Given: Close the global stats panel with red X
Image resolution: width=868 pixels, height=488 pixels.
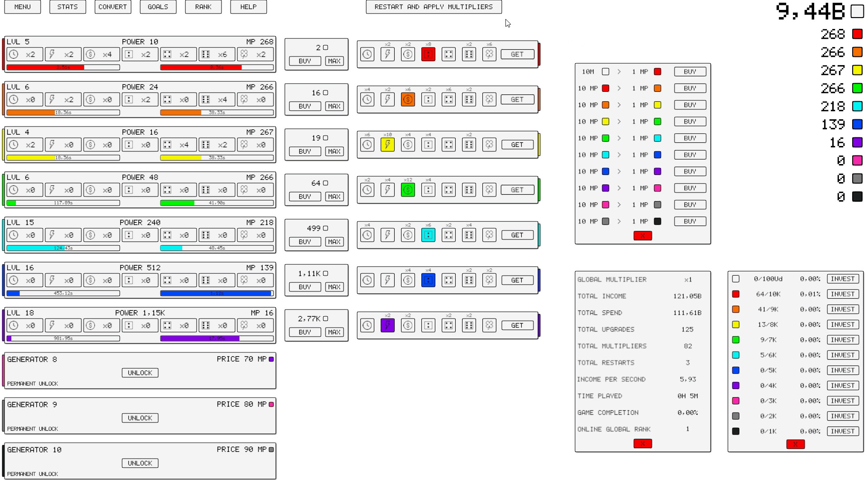Looking at the screenshot, I should pos(642,443).
